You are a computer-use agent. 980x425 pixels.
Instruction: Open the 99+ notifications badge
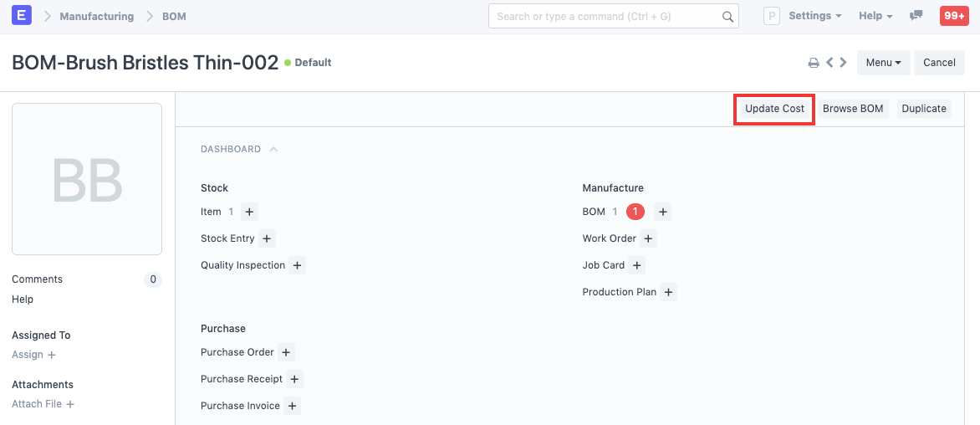954,16
